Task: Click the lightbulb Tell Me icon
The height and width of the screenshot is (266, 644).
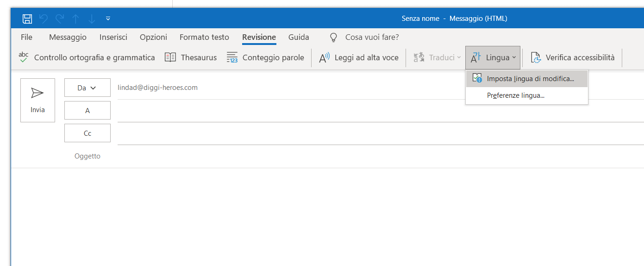Action: [x=333, y=38]
